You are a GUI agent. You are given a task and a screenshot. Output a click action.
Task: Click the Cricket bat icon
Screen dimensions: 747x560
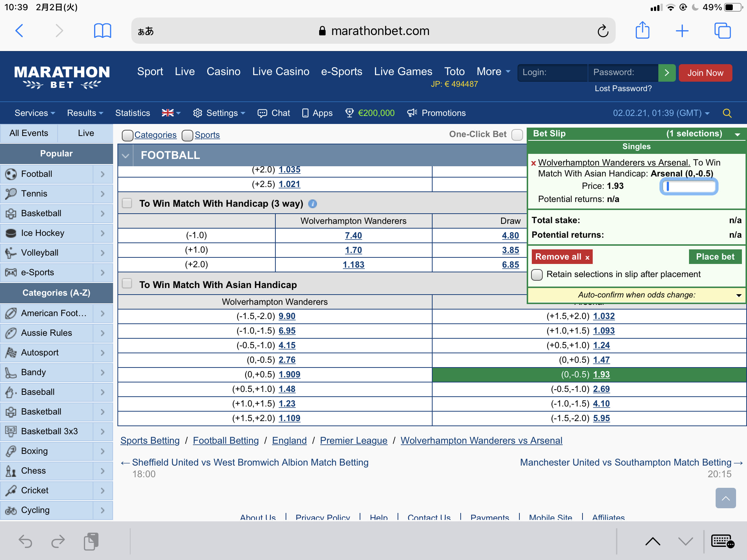[11, 491]
